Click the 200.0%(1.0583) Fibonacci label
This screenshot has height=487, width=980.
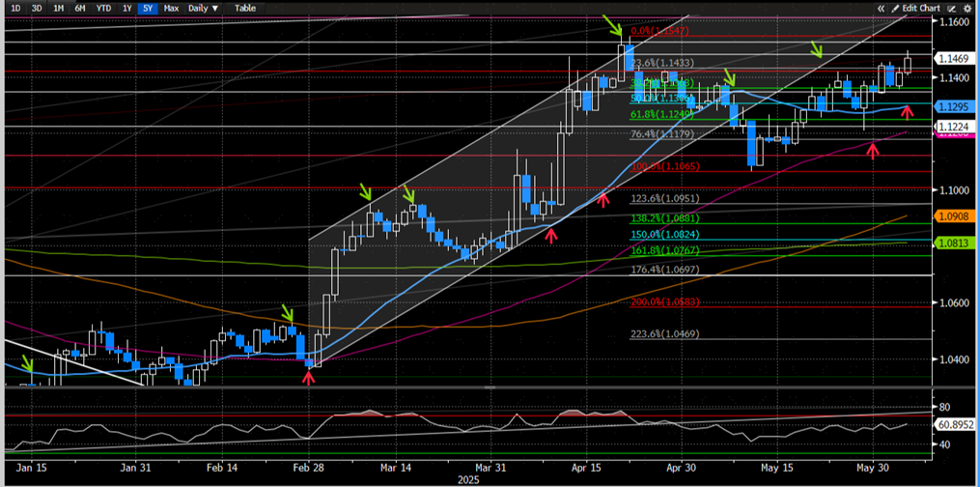point(664,301)
